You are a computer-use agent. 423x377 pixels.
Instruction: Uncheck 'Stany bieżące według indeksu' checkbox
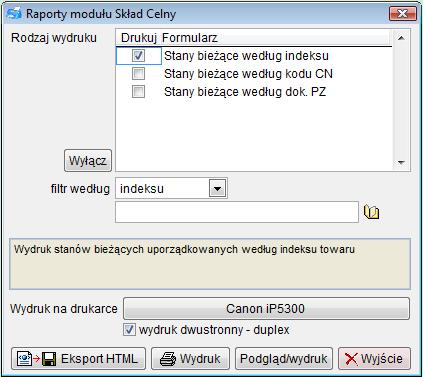point(138,55)
